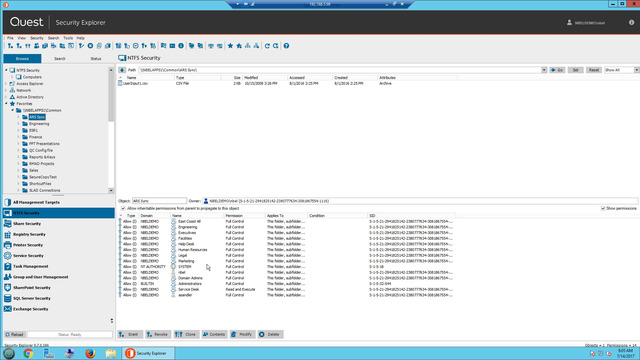Select the UserInput1.csv file row
This screenshot has height=360, width=640.
pos(286,83)
